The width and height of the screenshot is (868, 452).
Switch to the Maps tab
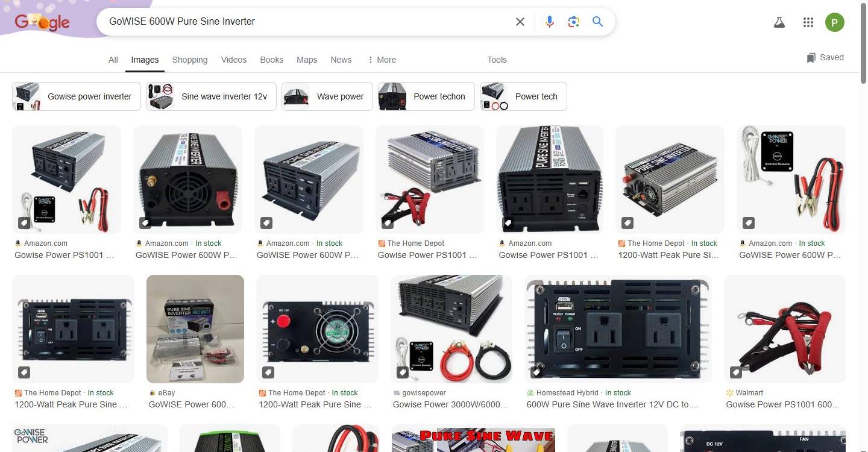[307, 60]
